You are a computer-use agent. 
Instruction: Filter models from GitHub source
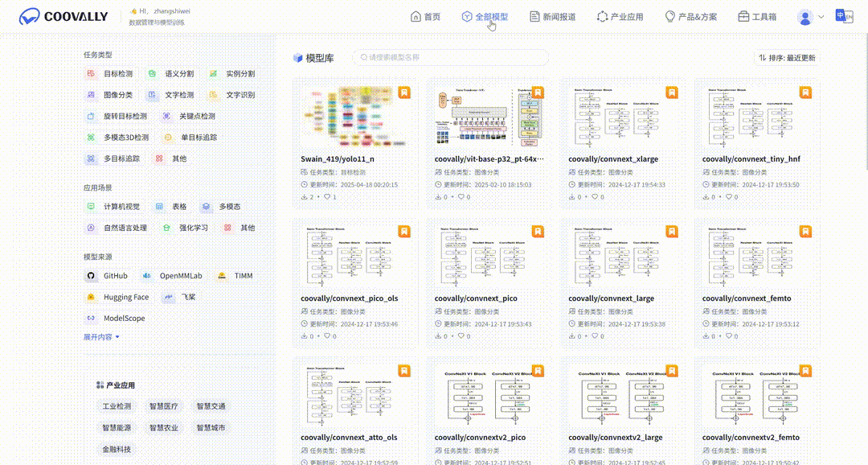pyautogui.click(x=108, y=276)
